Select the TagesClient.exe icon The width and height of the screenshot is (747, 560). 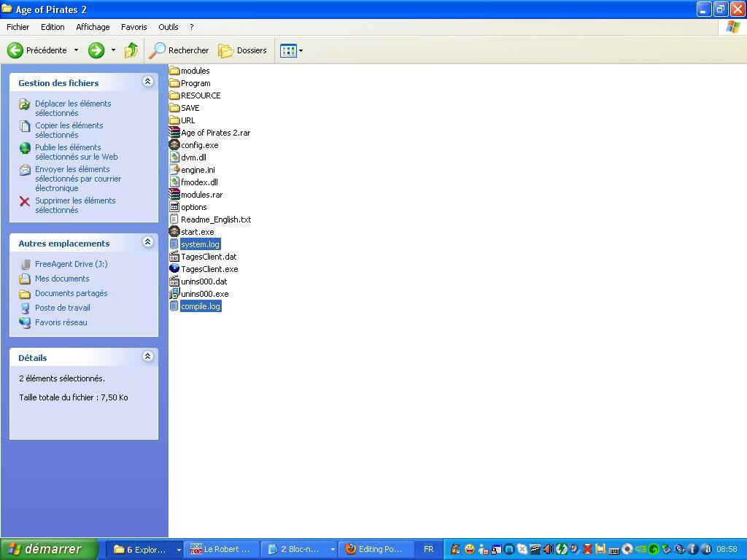174,268
